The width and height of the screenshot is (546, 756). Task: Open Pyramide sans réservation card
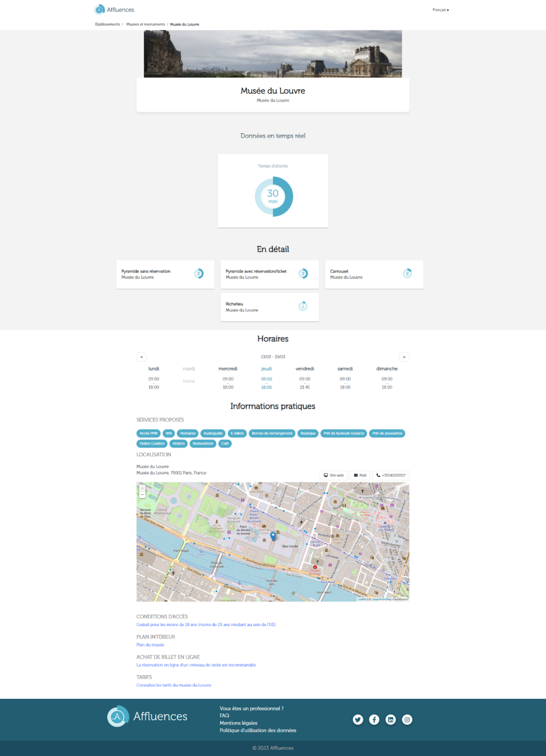165,274
